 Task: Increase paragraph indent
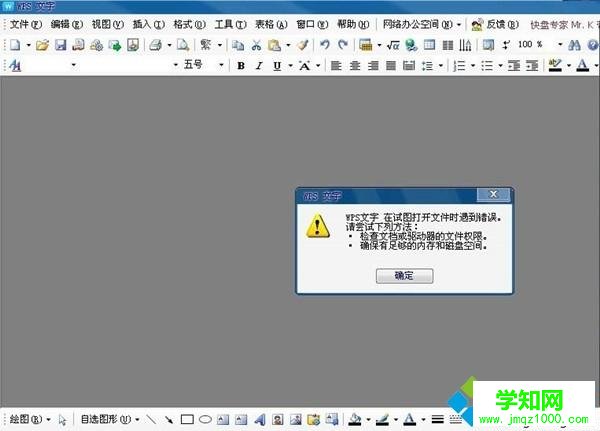[x=532, y=66]
